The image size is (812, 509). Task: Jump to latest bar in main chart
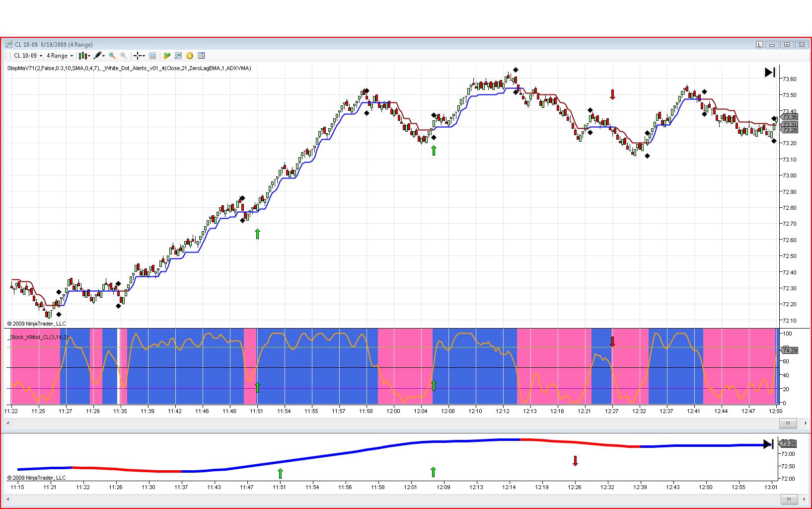coord(770,73)
